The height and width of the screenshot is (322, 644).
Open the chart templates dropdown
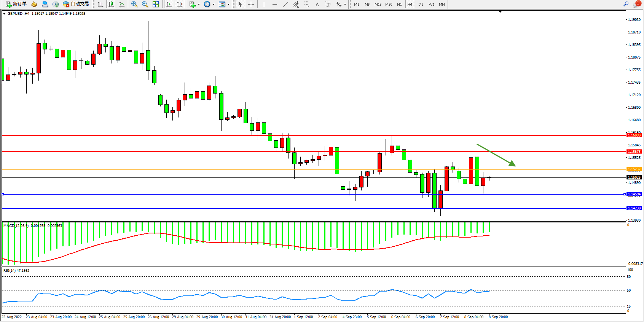coord(228,5)
